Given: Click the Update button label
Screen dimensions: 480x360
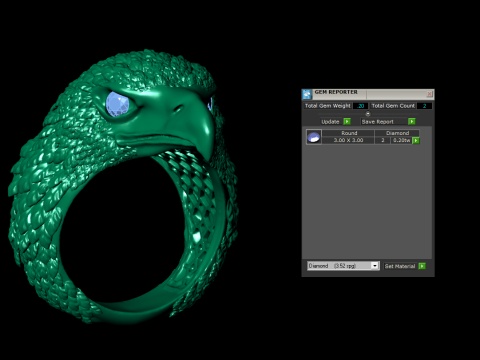Looking at the screenshot, I should (x=330, y=122).
